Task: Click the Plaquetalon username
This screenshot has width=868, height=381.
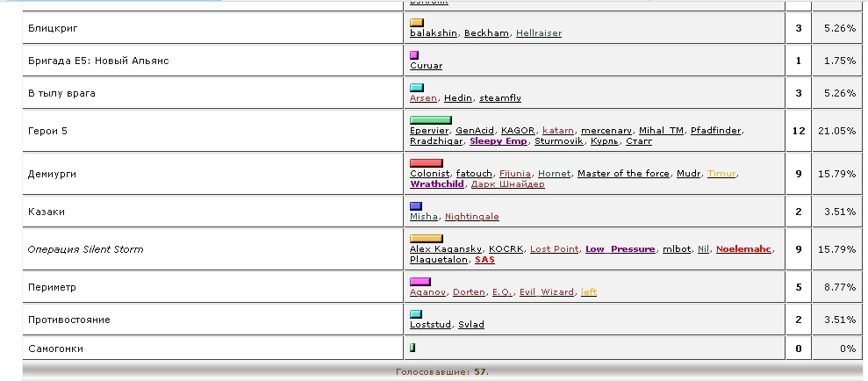Action: click(439, 260)
